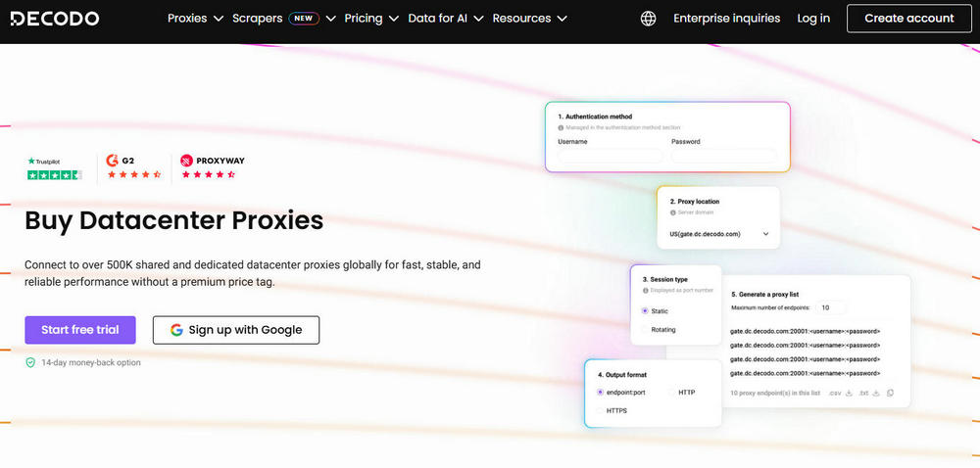Click the G2 rating badge
This screenshot has width=980, height=468.
[133, 167]
